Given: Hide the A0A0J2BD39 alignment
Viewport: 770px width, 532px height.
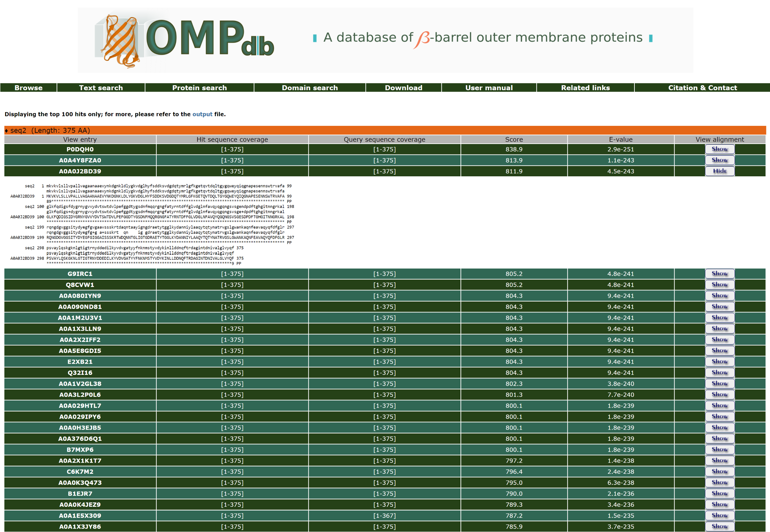Looking at the screenshot, I should [720, 171].
